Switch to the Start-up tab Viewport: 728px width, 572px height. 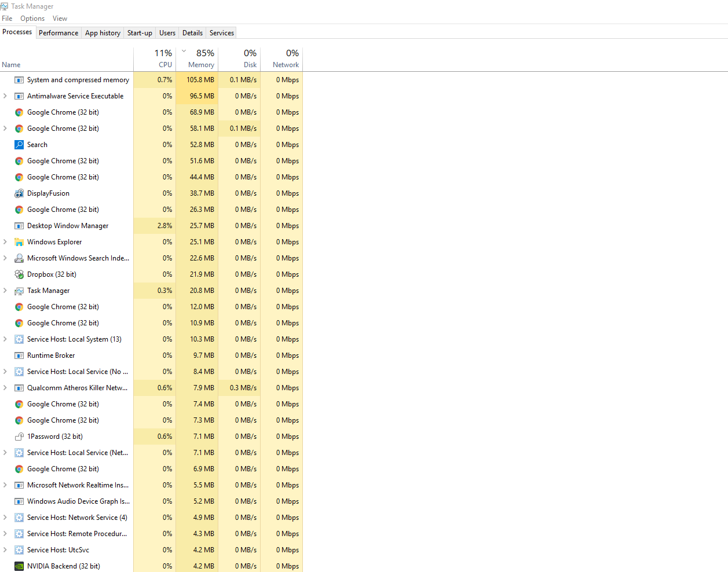140,33
